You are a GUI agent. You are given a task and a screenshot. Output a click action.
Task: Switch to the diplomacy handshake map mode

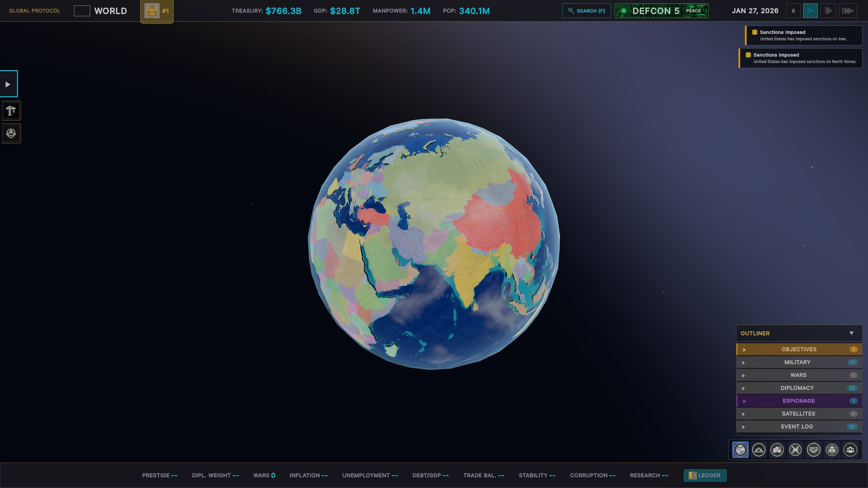813,450
